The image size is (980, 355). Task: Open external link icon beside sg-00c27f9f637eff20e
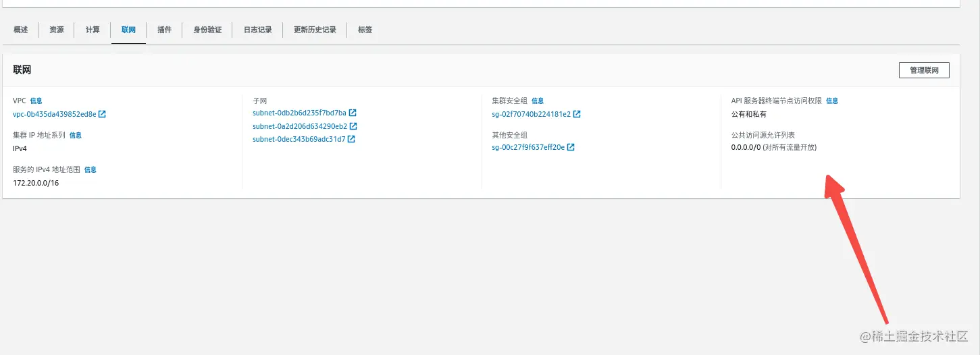coord(571,147)
